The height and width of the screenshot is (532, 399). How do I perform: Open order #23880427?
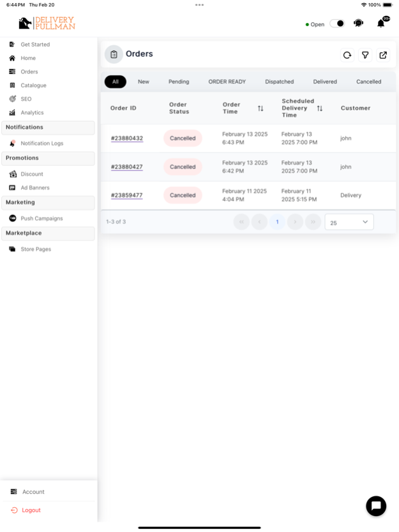(x=126, y=166)
